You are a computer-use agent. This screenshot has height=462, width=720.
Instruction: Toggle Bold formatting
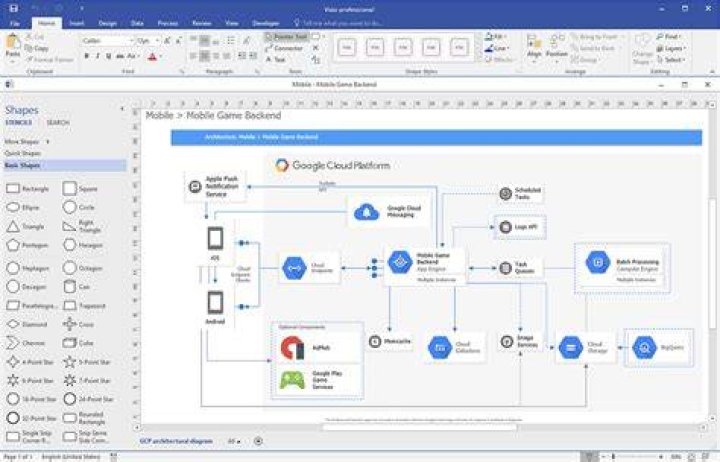pyautogui.click(x=86, y=56)
